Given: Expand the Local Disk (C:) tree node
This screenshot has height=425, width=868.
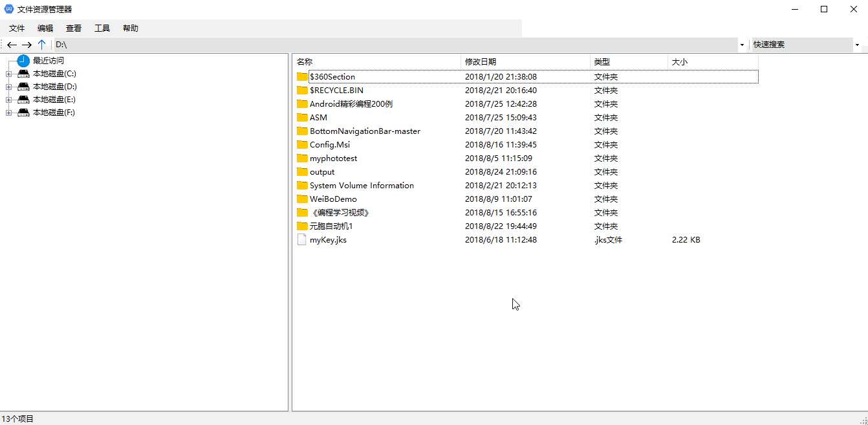Looking at the screenshot, I should coord(8,74).
